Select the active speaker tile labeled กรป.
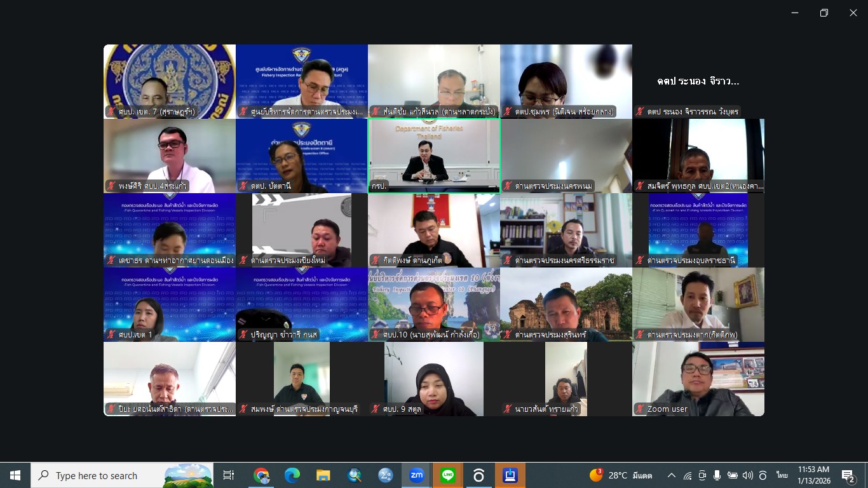868x488 pixels. pos(434,156)
